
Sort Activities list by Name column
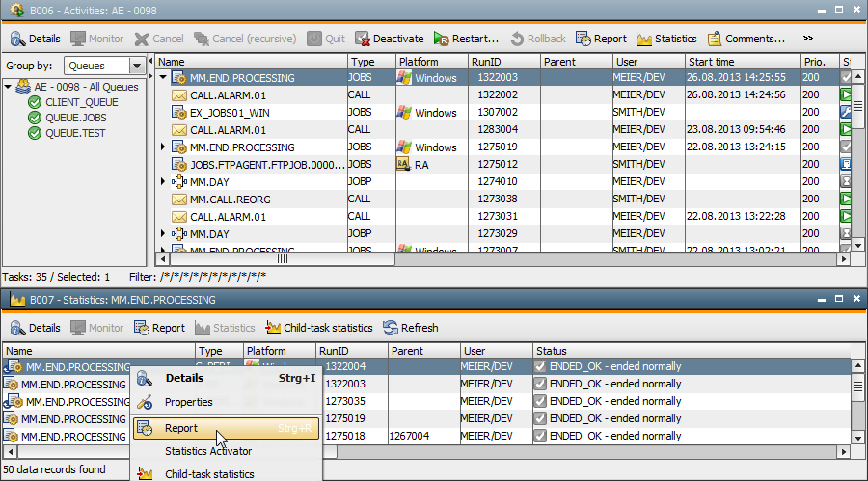click(x=252, y=62)
